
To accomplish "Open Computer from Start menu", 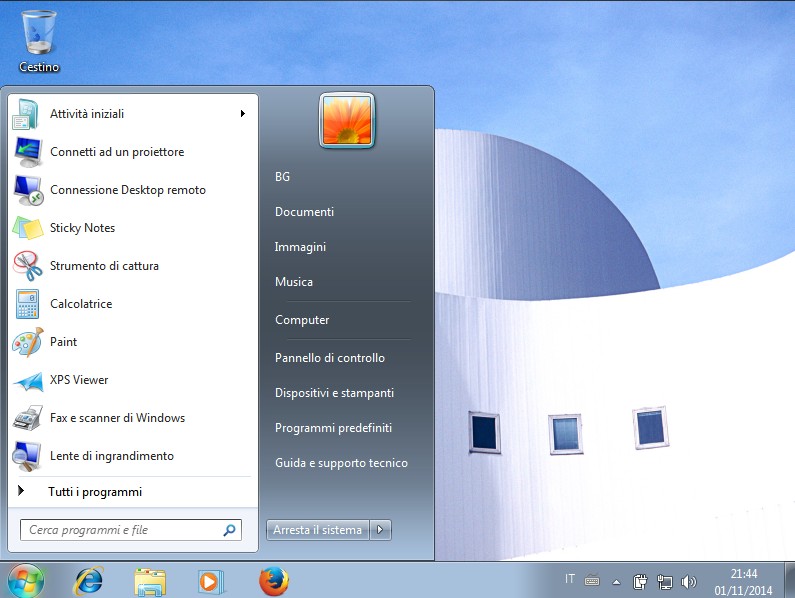I will (x=302, y=320).
